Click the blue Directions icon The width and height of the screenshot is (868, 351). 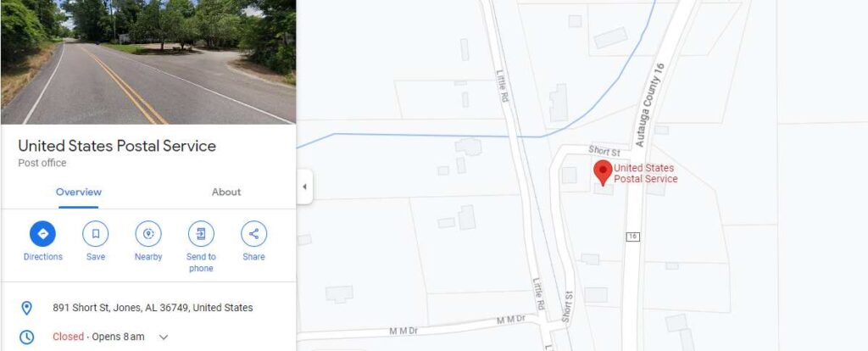coord(42,234)
